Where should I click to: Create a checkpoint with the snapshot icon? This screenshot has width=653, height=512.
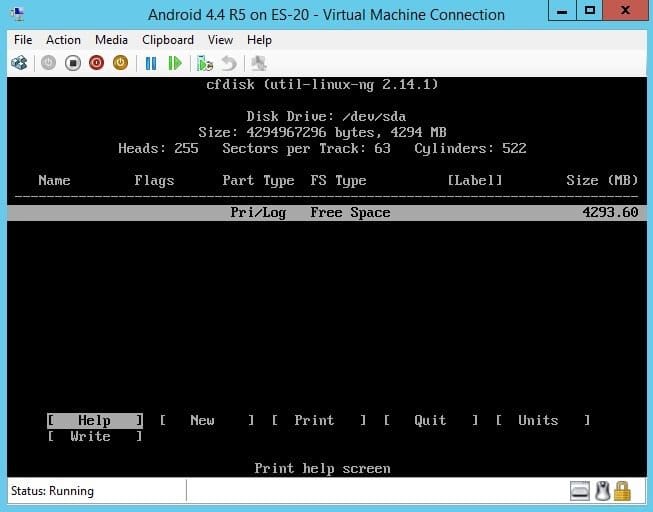click(x=205, y=63)
